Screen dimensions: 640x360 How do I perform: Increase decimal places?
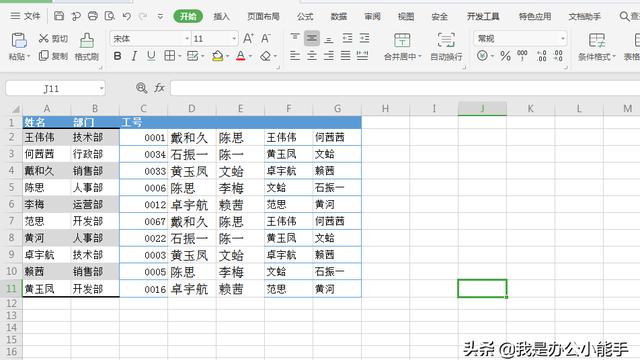(541, 56)
